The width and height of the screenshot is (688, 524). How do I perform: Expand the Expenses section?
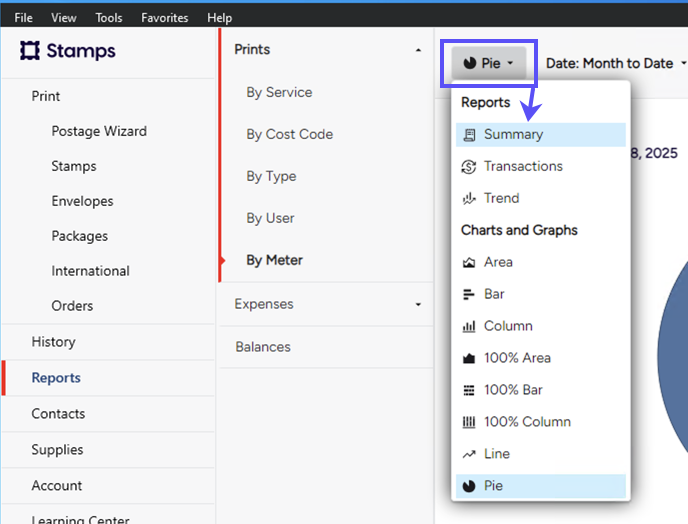tap(418, 304)
